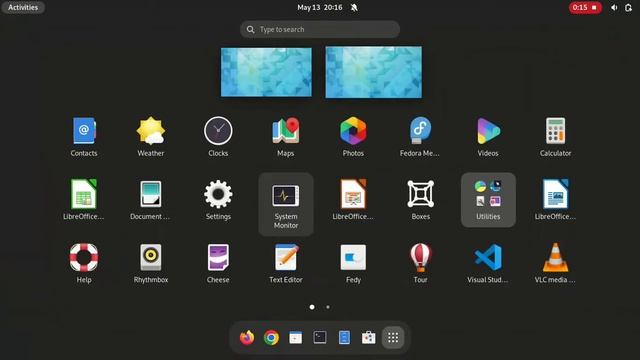Open Firefox from the dock

tap(247, 338)
